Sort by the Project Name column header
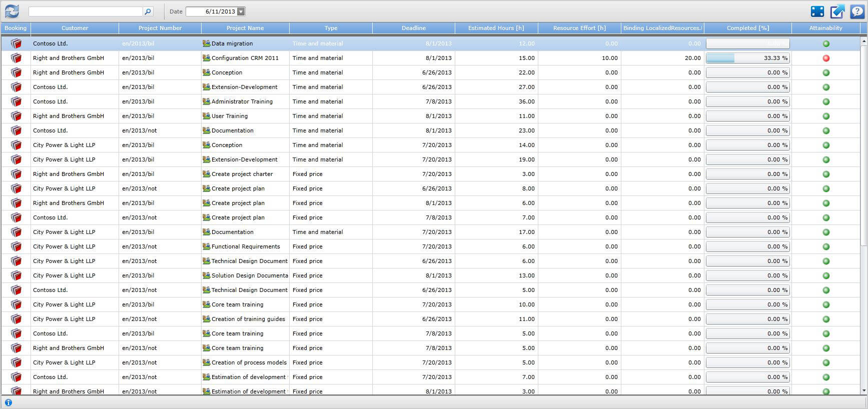Image resolution: width=868 pixels, height=409 pixels. tap(245, 28)
